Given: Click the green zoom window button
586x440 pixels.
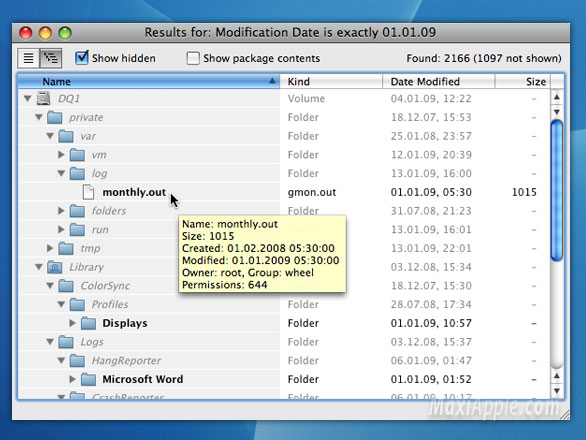Looking at the screenshot, I should click(65, 33).
